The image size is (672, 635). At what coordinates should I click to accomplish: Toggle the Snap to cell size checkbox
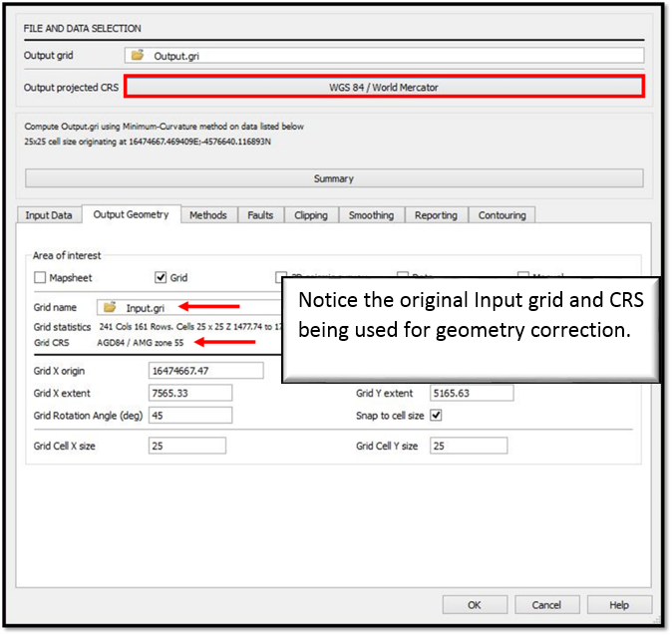click(436, 415)
